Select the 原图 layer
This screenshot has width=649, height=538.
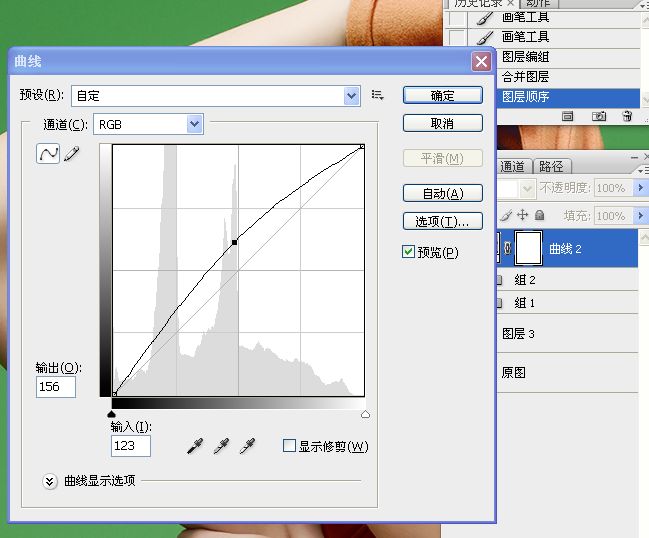tap(567, 373)
